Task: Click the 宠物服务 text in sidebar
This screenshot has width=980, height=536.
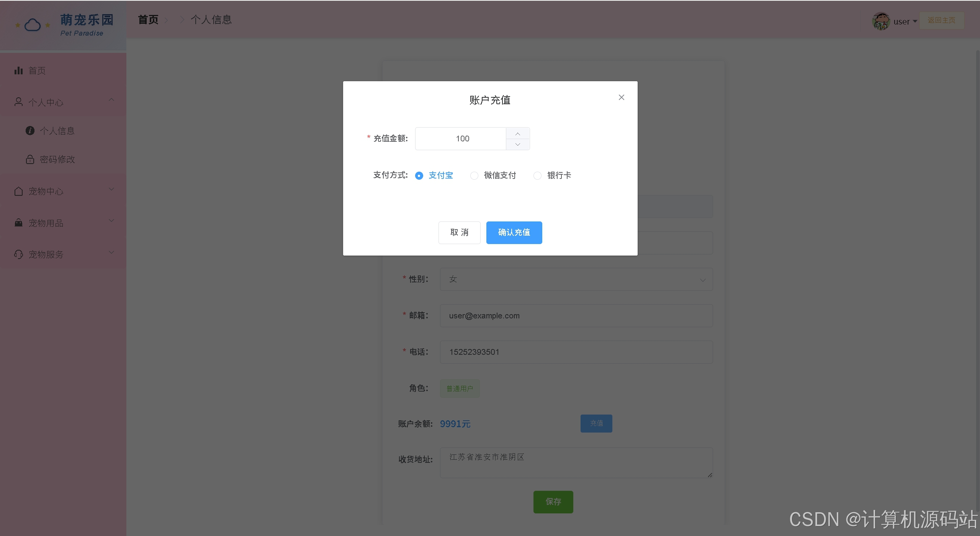Action: pos(46,255)
